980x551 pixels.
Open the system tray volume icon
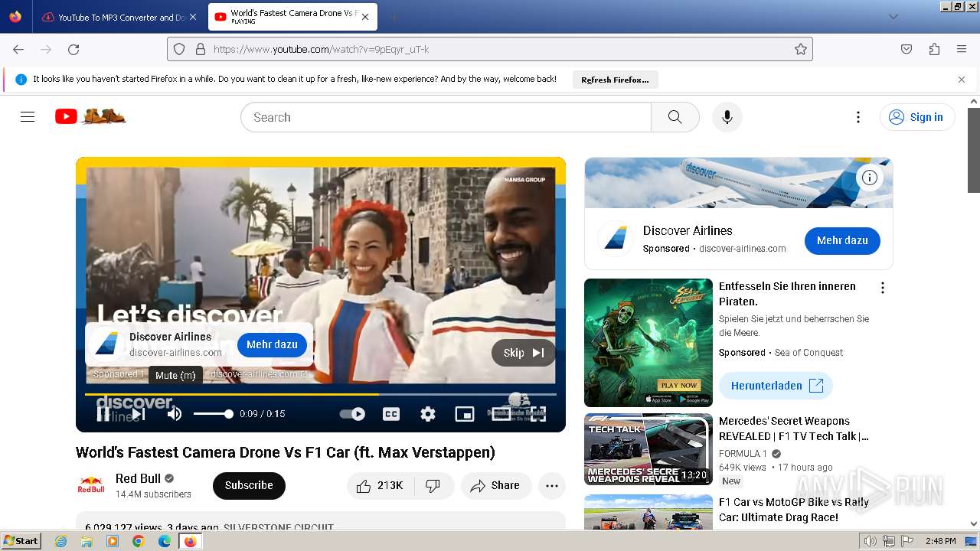871,541
